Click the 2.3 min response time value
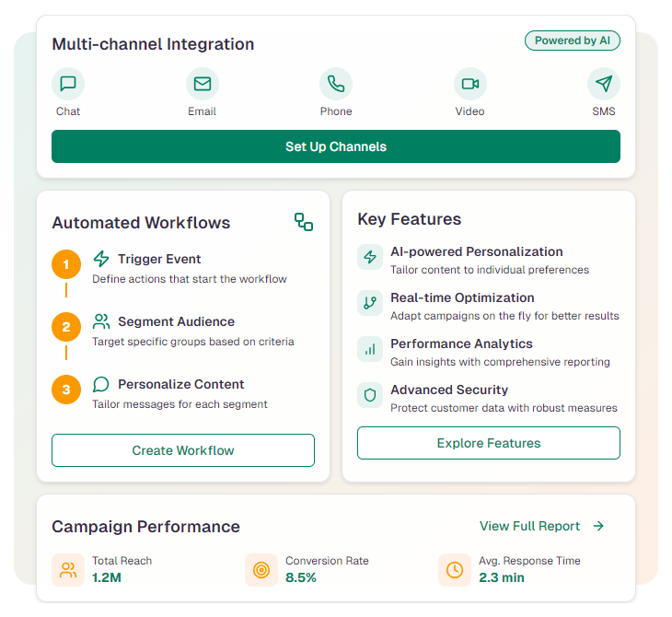The height and width of the screenshot is (617, 672). (x=502, y=577)
